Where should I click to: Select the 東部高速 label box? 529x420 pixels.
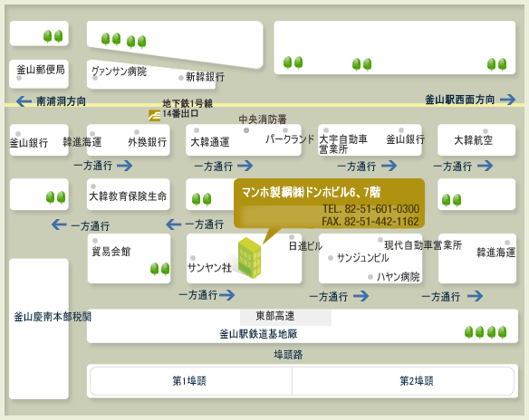(x=285, y=317)
